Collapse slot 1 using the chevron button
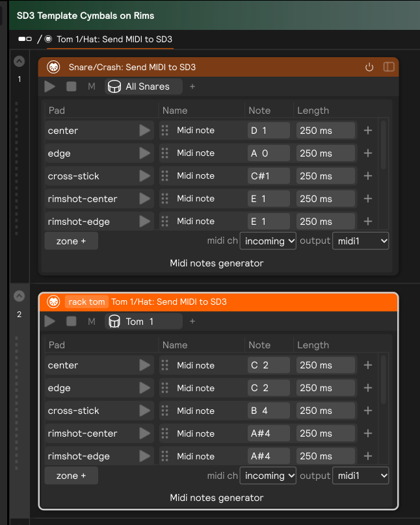 coord(19,61)
